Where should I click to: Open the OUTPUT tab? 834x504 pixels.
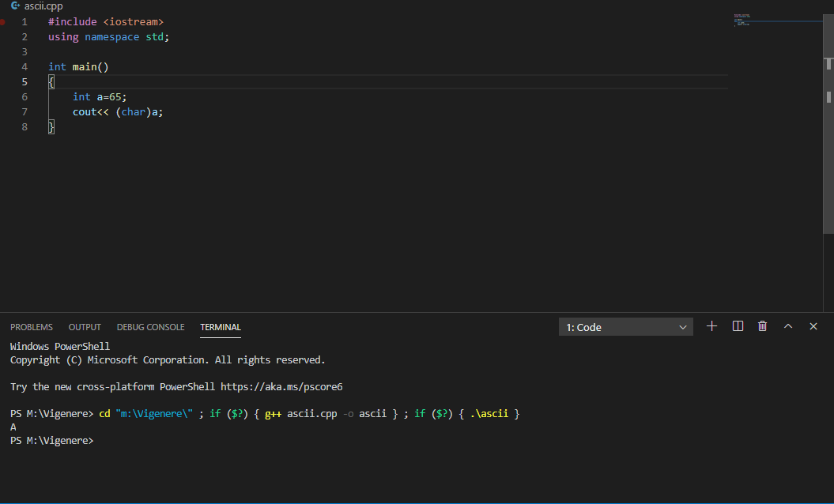coord(85,327)
